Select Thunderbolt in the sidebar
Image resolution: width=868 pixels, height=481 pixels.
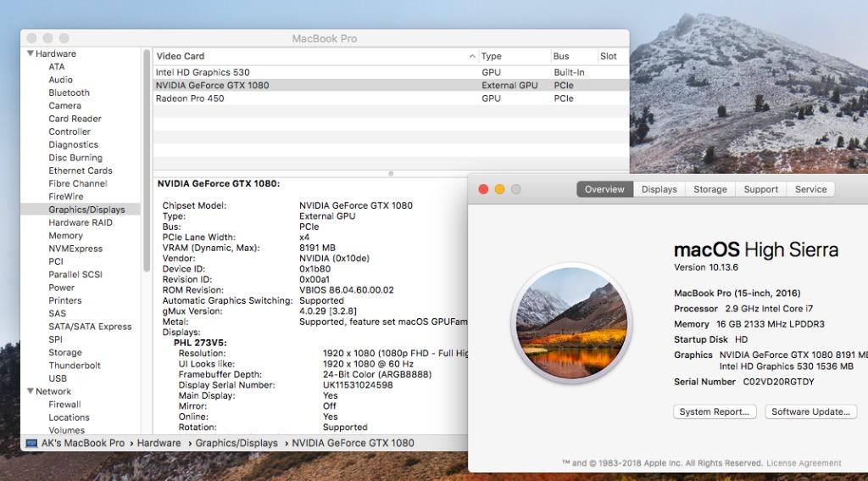tap(75, 365)
